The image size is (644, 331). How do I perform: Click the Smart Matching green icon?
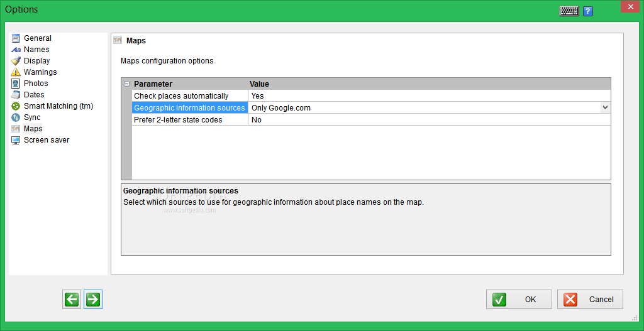[16, 106]
